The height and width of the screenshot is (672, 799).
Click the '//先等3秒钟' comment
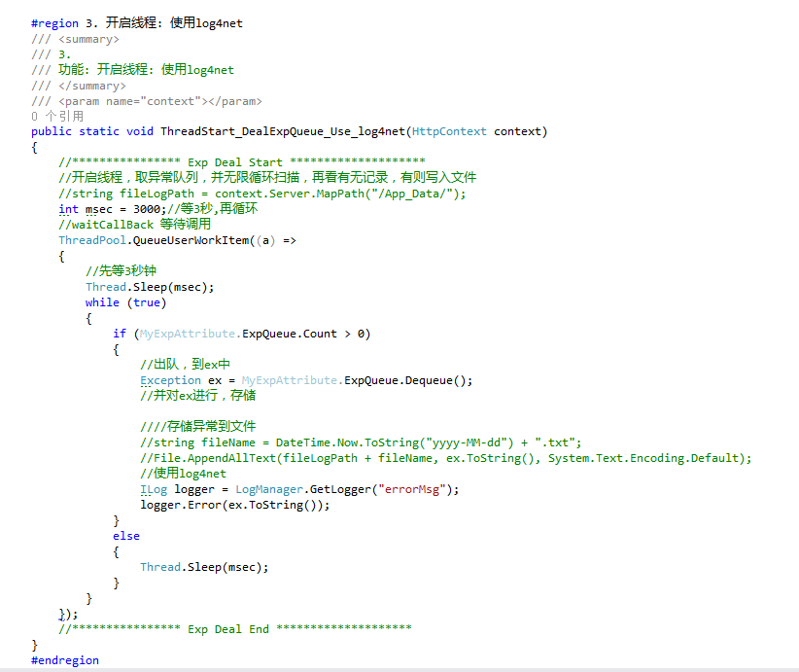pyautogui.click(x=121, y=270)
